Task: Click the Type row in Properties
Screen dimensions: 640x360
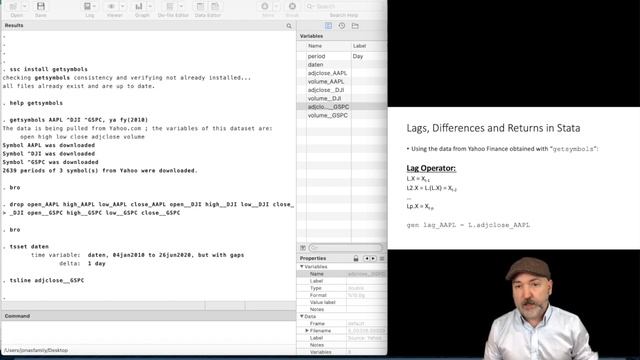Action: click(x=342, y=288)
